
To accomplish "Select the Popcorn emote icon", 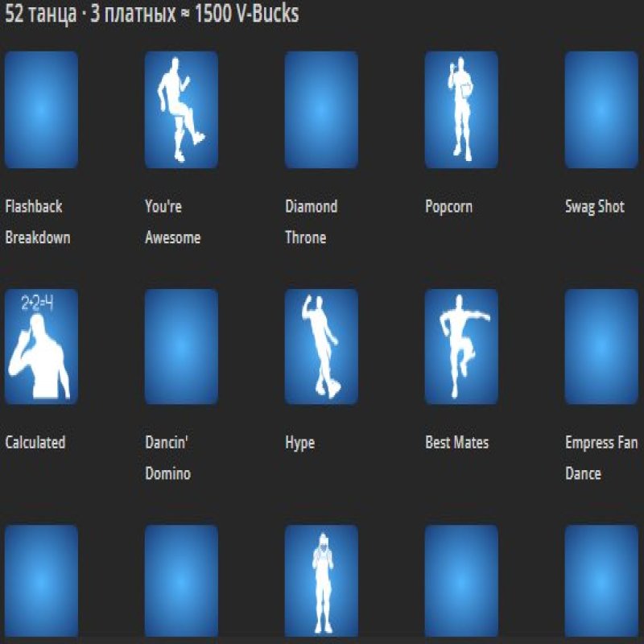I will [460, 109].
